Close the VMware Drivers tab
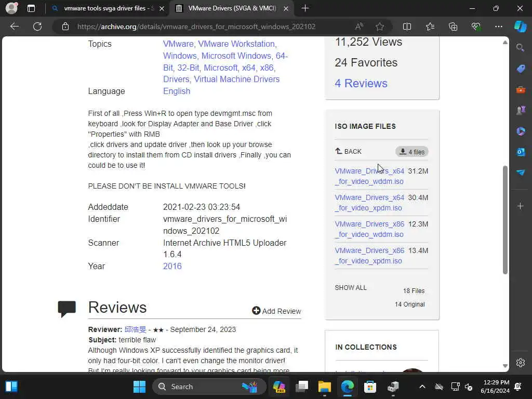This screenshot has height=399, width=532. pos(286,8)
